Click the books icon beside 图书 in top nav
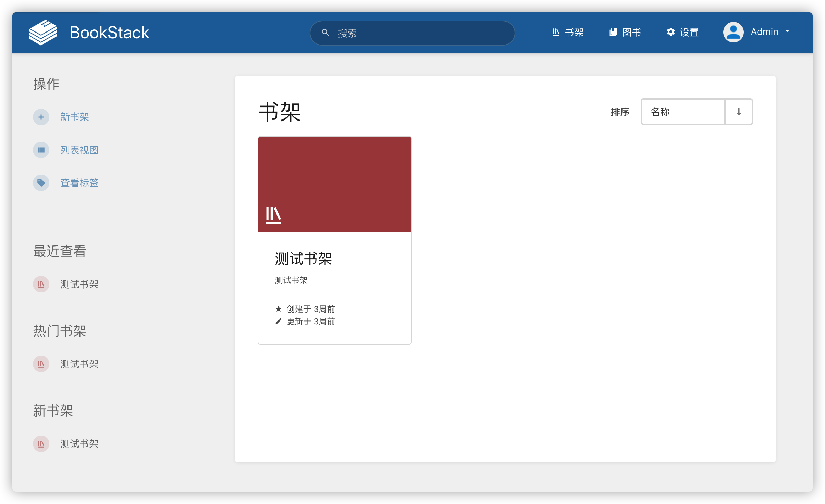This screenshot has height=504, width=825. pos(613,32)
